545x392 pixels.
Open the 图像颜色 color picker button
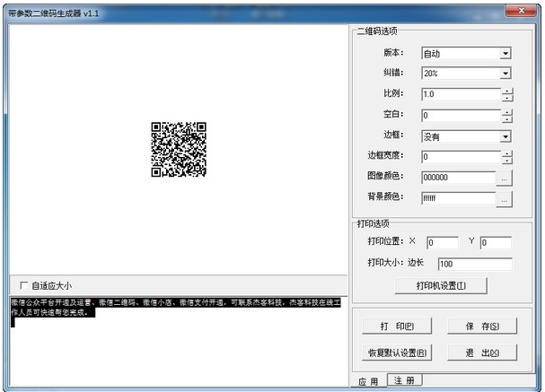[505, 179]
